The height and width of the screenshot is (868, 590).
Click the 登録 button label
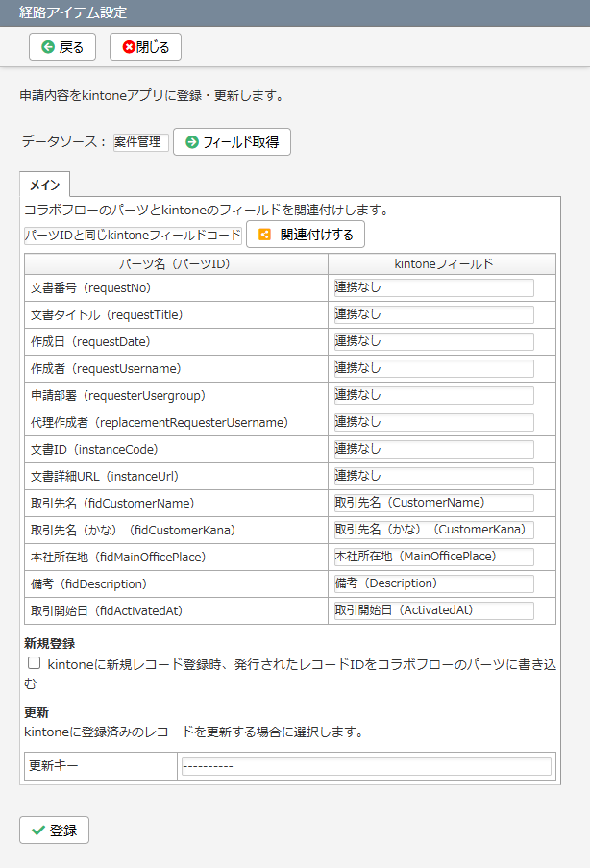tap(63, 831)
